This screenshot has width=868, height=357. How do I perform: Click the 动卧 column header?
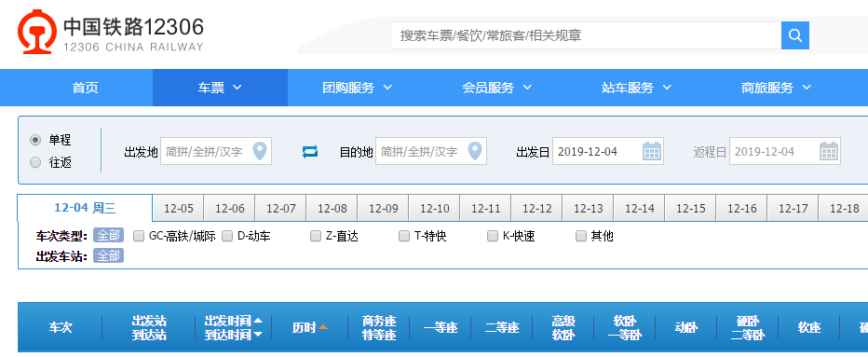(x=686, y=327)
